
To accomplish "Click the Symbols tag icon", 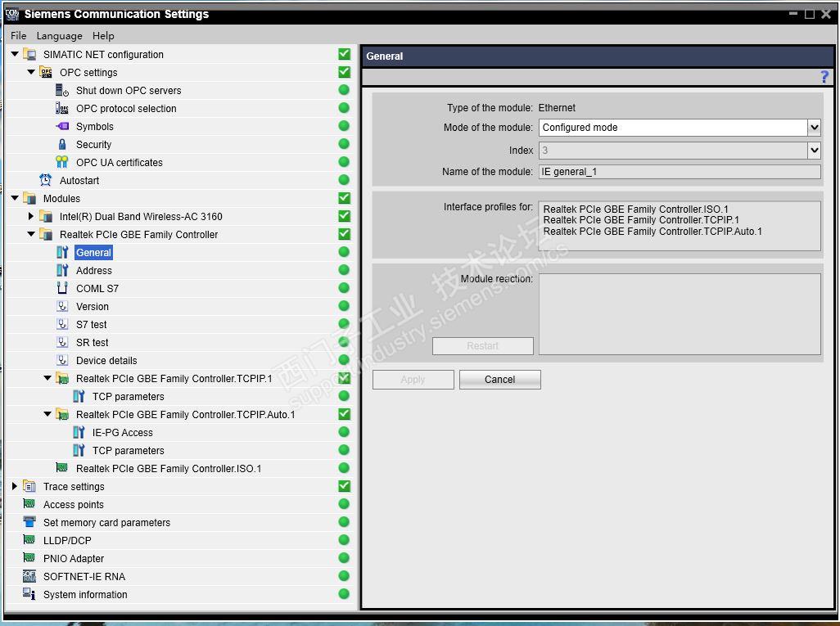I will click(x=62, y=126).
